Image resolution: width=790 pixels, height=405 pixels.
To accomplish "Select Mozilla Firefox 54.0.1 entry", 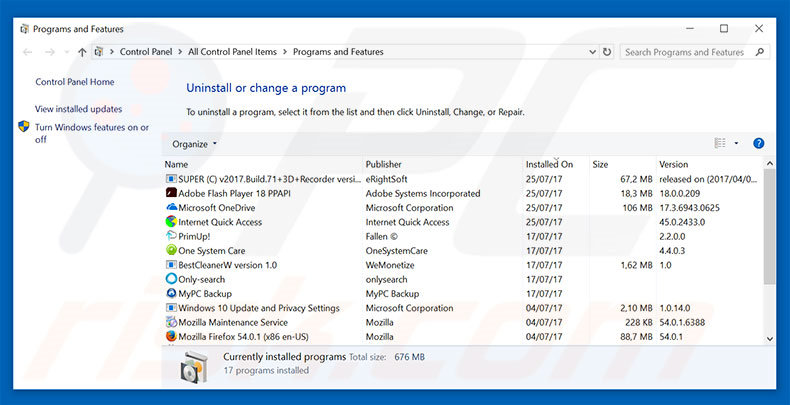I will 464,336.
